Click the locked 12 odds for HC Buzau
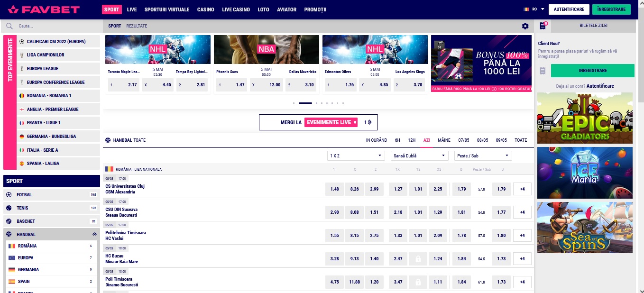644x293 pixels. [418, 259]
